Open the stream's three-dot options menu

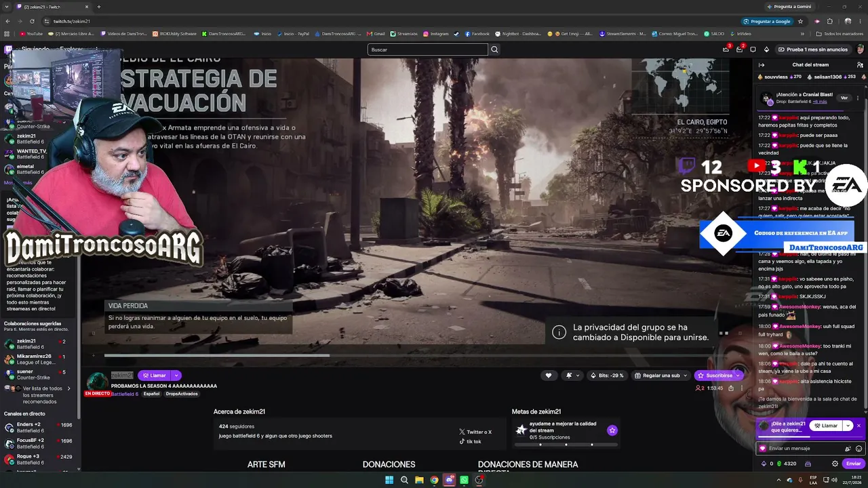pyautogui.click(x=742, y=388)
